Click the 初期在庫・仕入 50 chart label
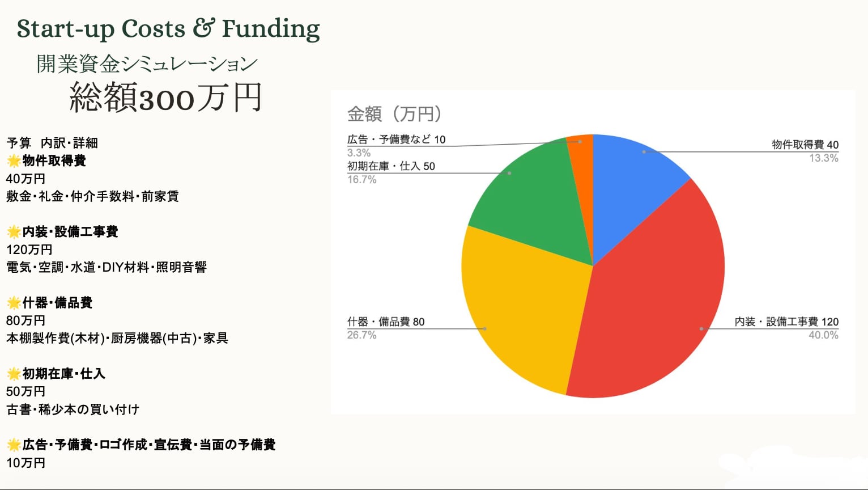The width and height of the screenshot is (868, 490). (x=391, y=166)
